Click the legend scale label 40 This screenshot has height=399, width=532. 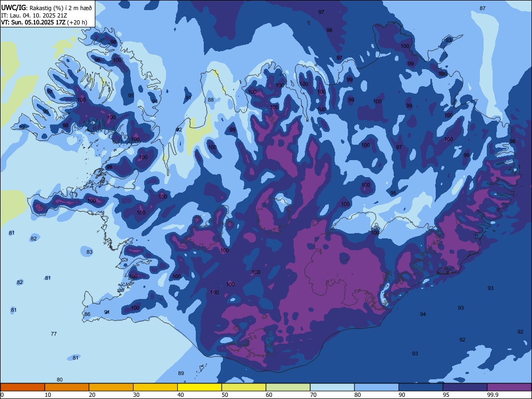click(x=181, y=395)
